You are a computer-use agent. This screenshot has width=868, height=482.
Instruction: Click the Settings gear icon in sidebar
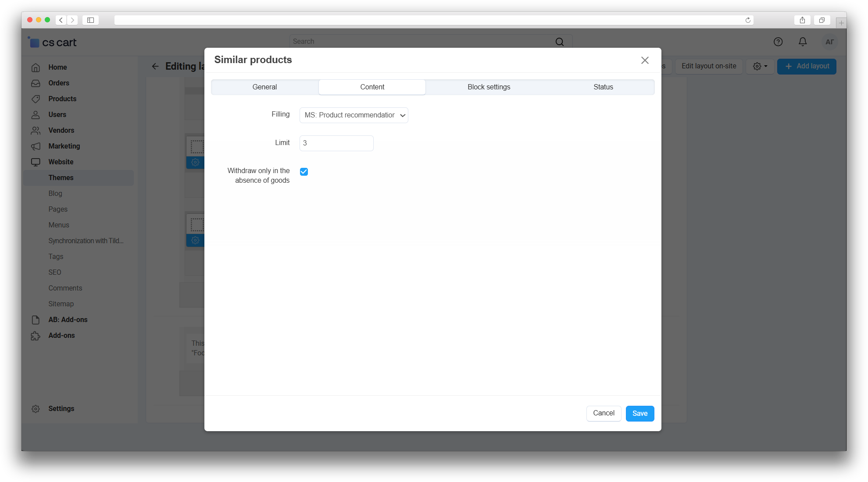click(36, 409)
